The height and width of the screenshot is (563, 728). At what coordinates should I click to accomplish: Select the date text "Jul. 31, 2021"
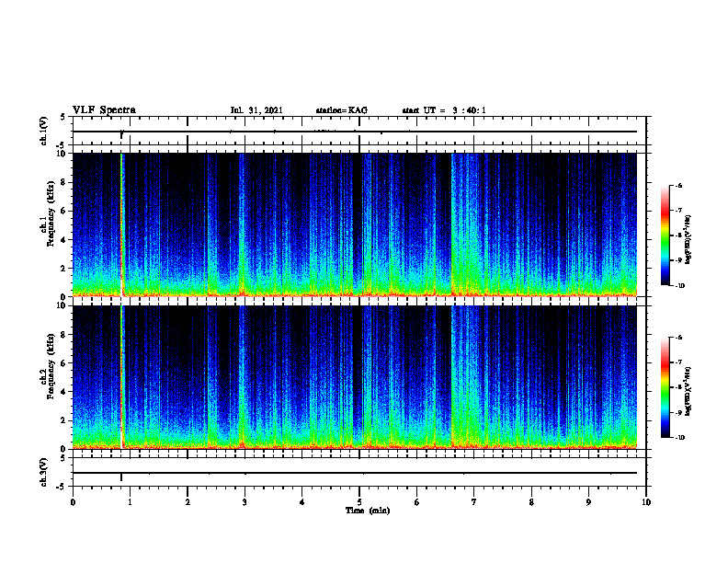tap(256, 110)
